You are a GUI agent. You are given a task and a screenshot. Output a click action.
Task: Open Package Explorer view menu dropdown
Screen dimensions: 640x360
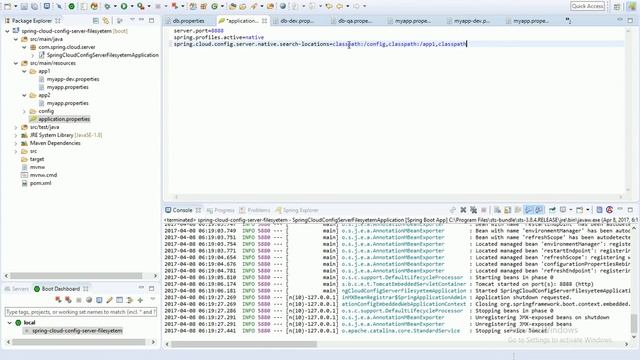[132, 20]
